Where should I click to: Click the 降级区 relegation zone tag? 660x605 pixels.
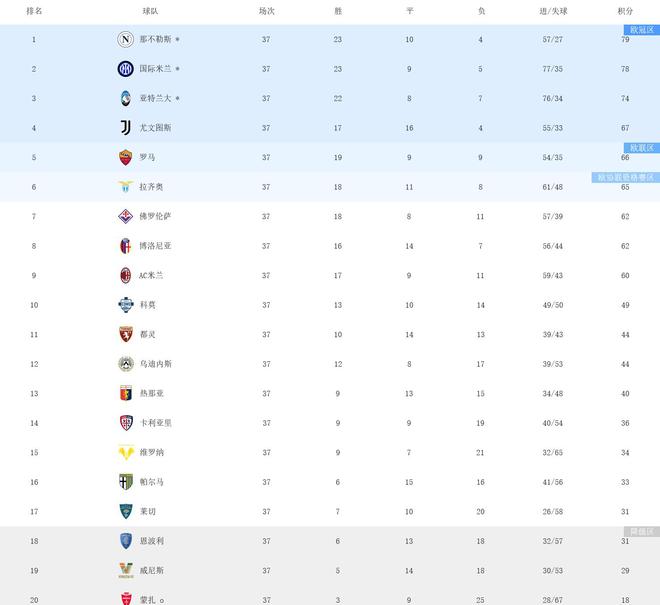pyautogui.click(x=641, y=531)
